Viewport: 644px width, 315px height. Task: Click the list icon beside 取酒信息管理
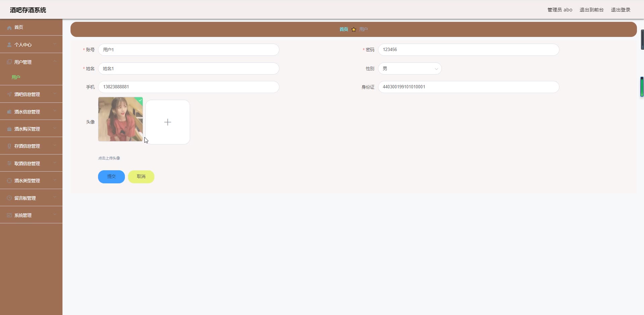(9, 164)
